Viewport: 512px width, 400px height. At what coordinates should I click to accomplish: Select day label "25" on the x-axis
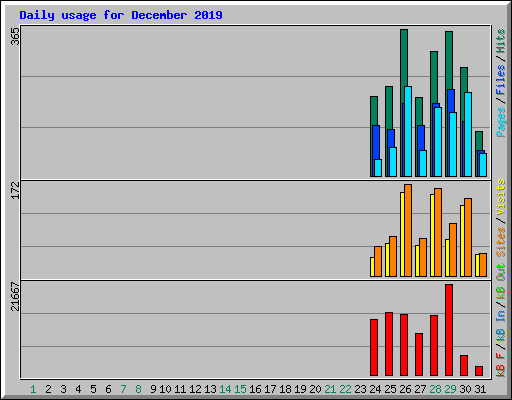390,389
